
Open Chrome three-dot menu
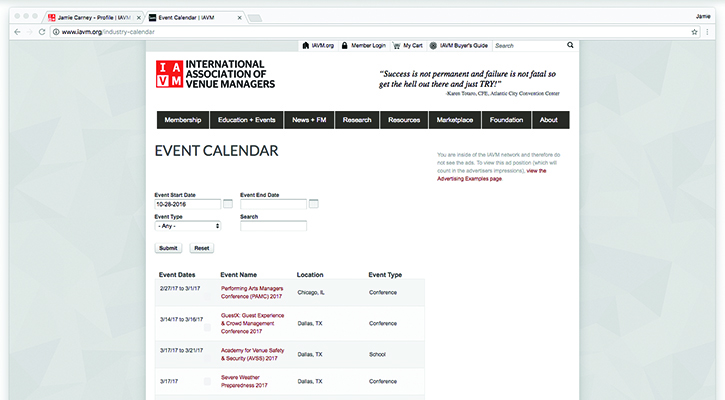click(x=707, y=32)
